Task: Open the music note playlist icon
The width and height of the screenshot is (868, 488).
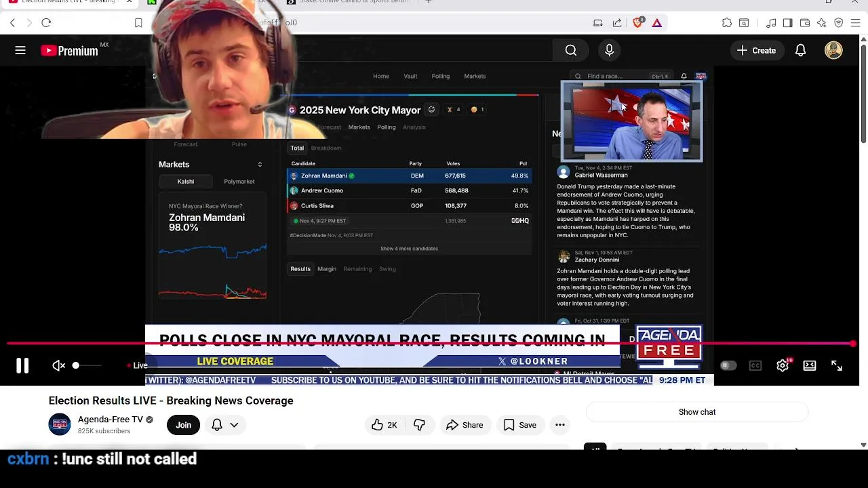Action: point(771,23)
